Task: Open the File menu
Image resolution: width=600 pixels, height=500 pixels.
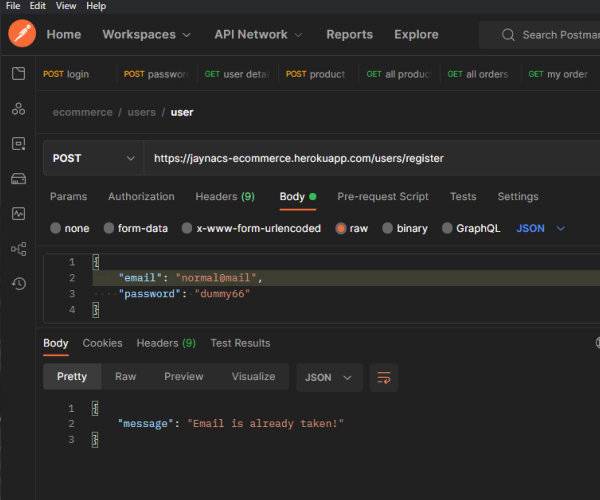Action: (x=13, y=6)
